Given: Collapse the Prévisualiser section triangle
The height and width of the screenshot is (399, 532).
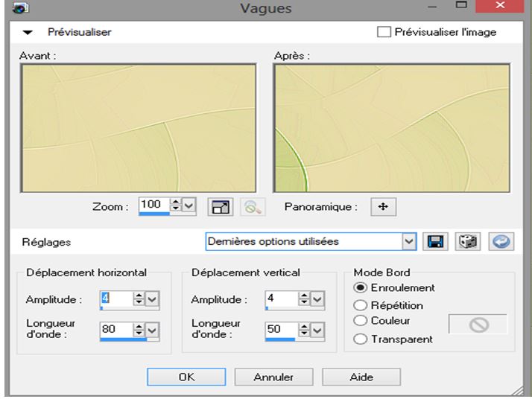Looking at the screenshot, I should [x=28, y=33].
